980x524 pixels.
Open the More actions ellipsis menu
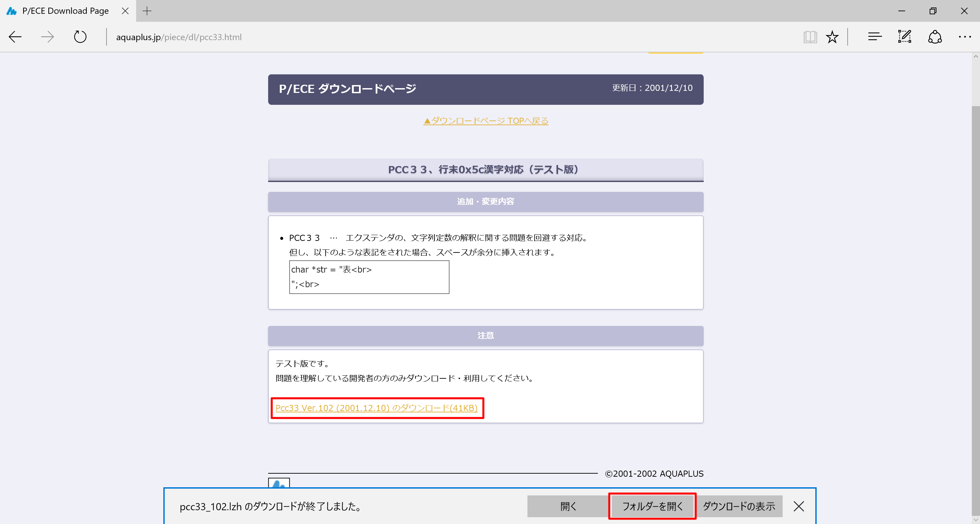tap(965, 37)
